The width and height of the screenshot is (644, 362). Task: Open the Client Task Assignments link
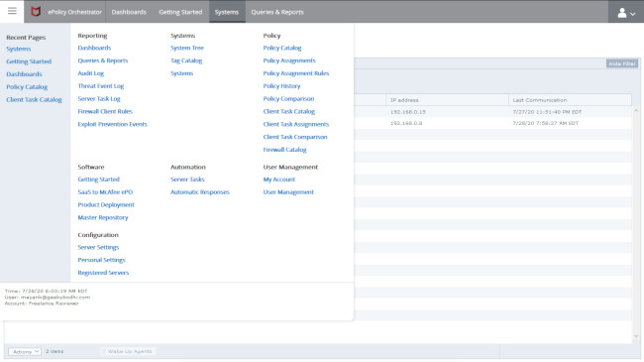295,124
